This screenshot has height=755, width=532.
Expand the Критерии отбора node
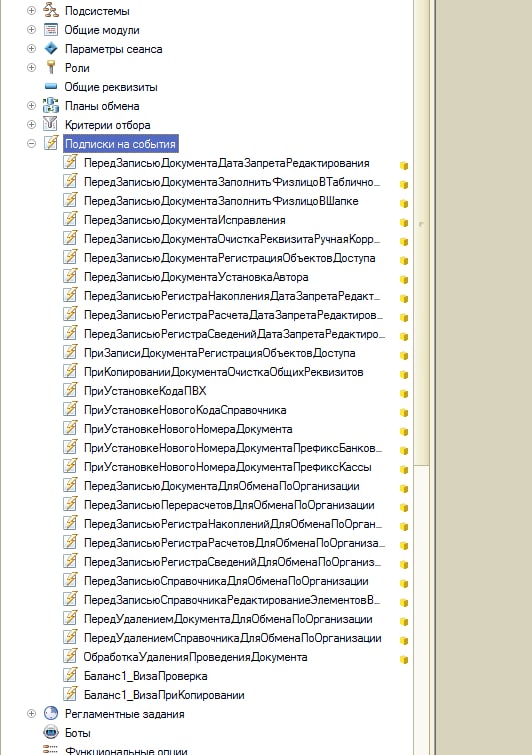tap(31, 125)
